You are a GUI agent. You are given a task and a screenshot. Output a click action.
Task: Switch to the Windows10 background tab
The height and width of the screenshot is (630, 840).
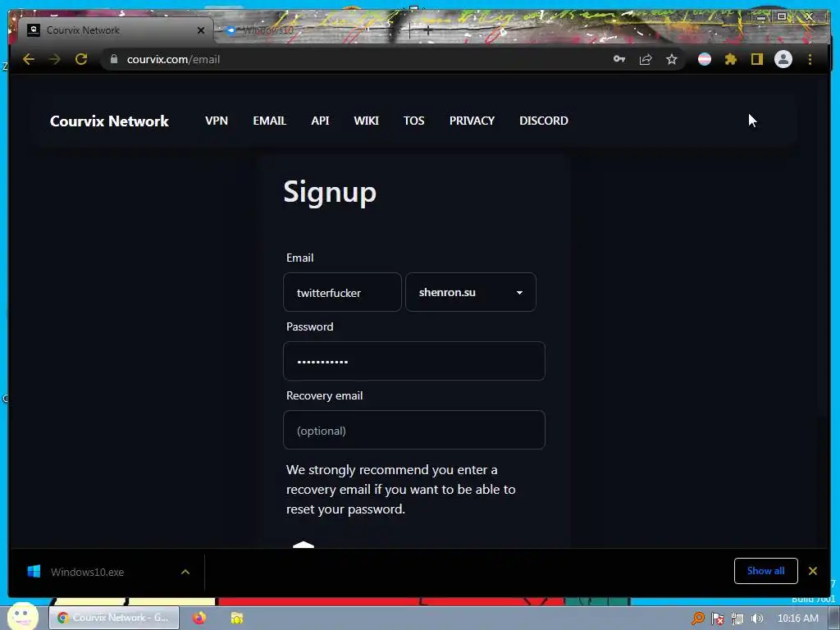(x=268, y=30)
